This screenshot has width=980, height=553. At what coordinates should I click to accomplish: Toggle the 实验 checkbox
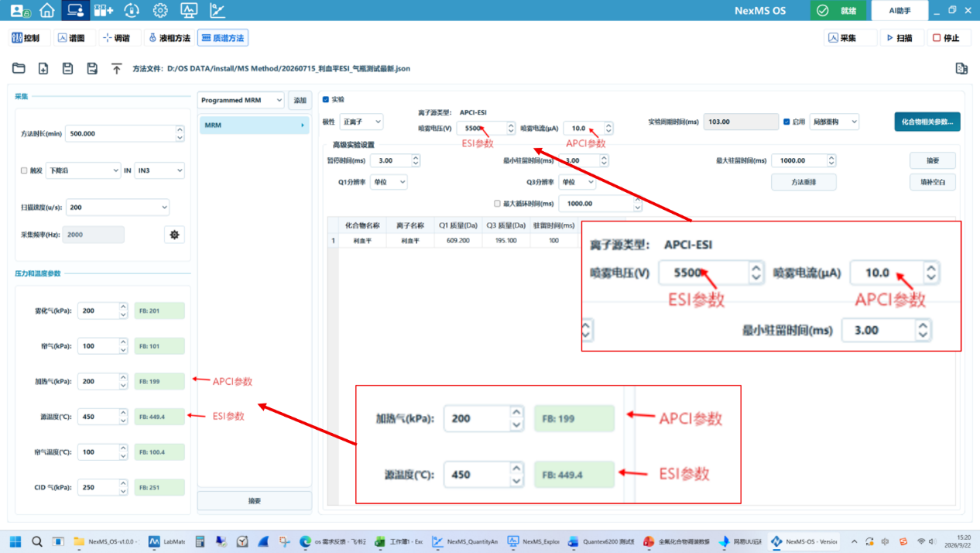pos(326,99)
